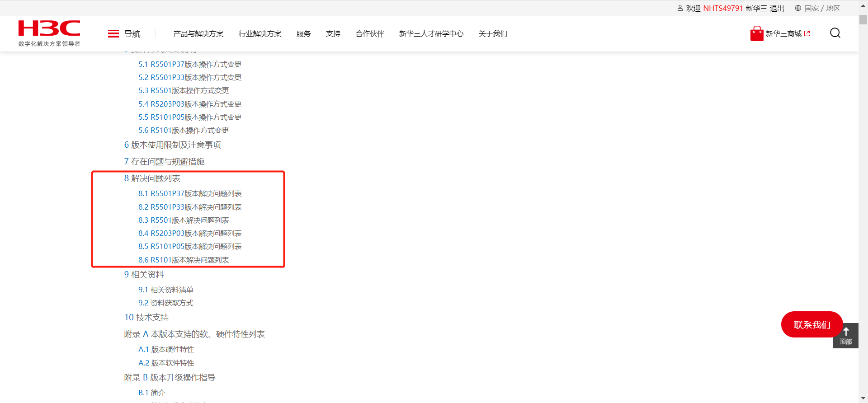The image size is (868, 403).
Task: Click the external link icon beside 新华三商城
Action: point(807,33)
